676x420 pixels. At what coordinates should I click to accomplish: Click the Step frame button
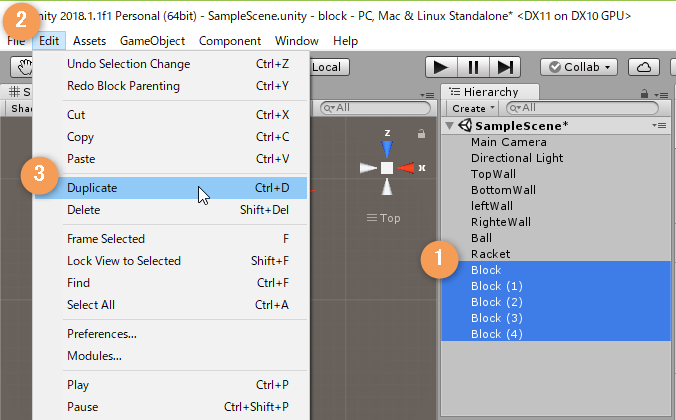(506, 67)
